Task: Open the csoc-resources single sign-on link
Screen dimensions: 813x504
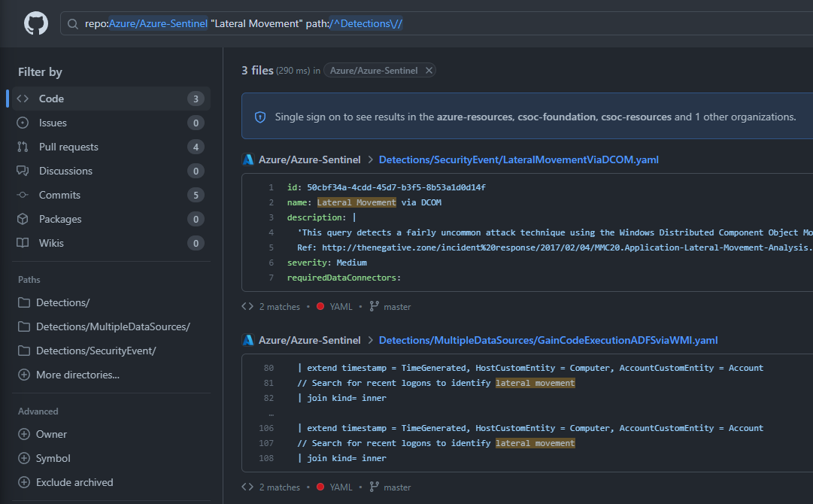Action: [x=636, y=117]
